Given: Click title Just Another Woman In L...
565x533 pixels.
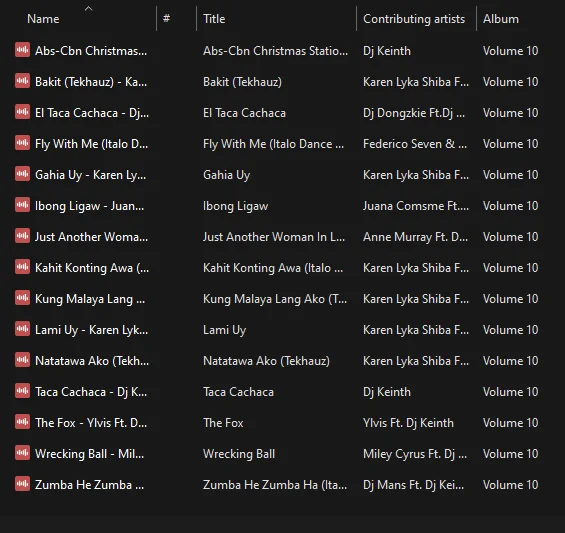Looking at the screenshot, I should tap(273, 237).
